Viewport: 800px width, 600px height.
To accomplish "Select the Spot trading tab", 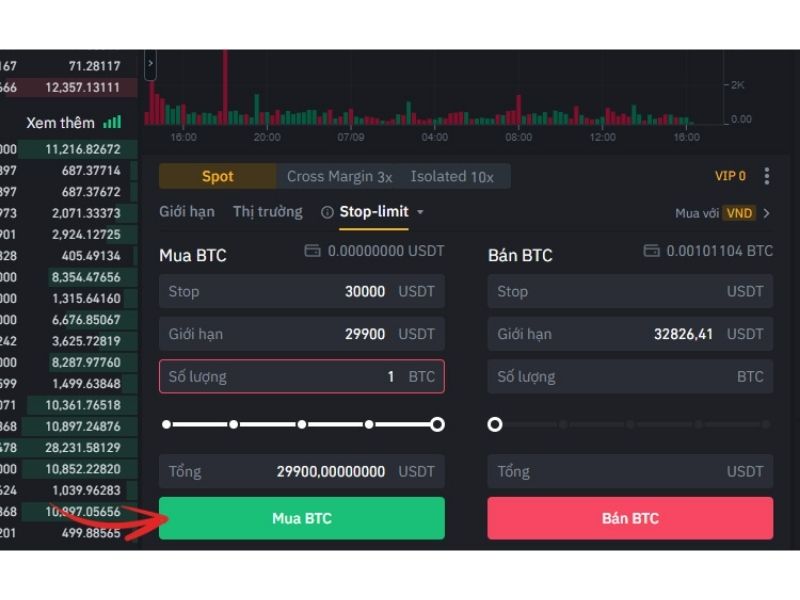I will [218, 177].
